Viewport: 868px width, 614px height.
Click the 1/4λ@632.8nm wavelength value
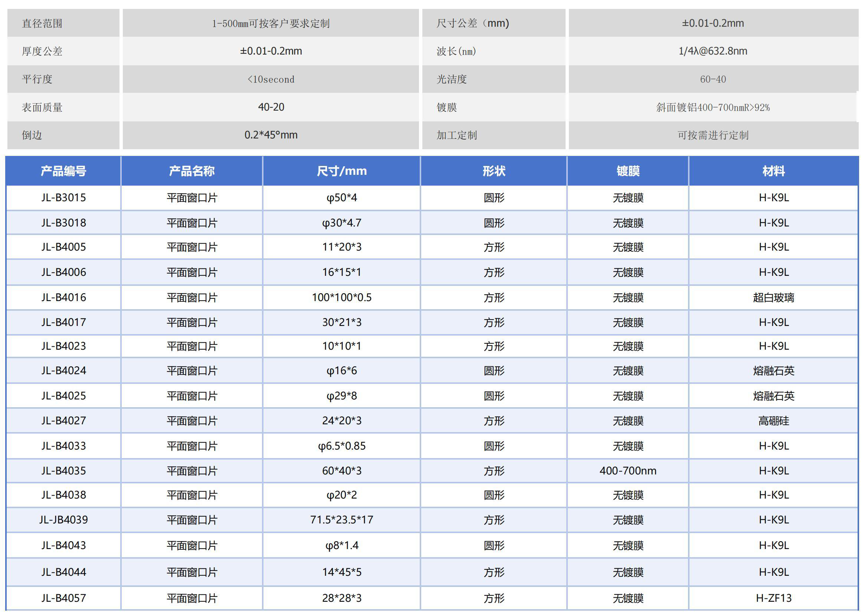(713, 51)
